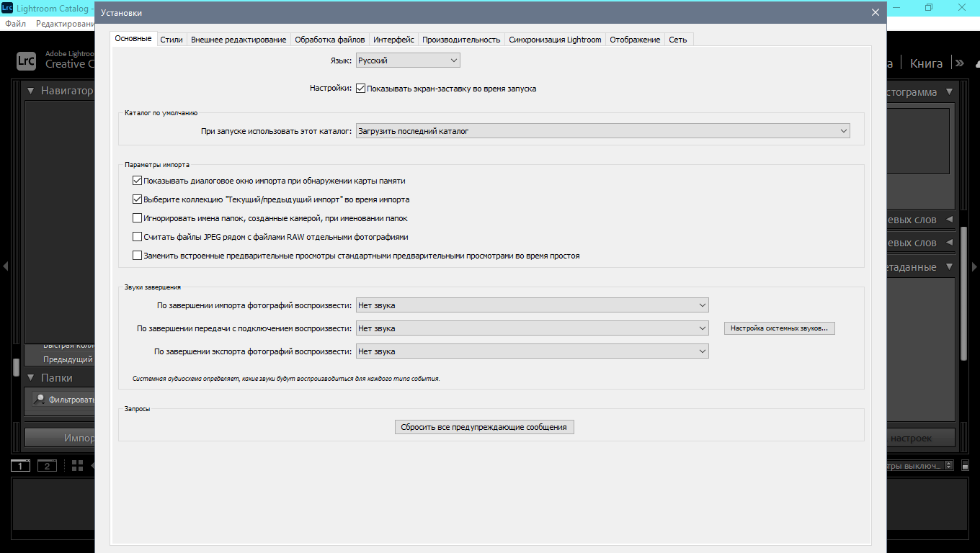Click the main window display button labeled 1
980x553 pixels.
[x=21, y=466]
